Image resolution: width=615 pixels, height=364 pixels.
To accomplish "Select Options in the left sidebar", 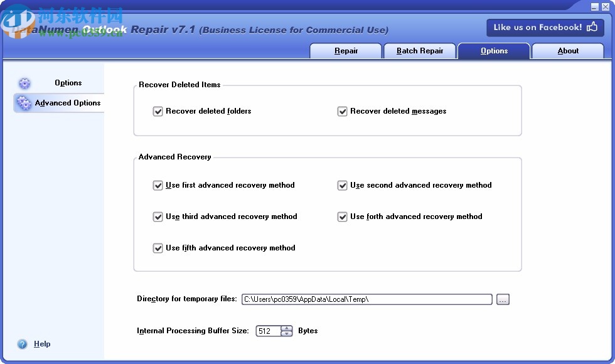I will (x=67, y=83).
